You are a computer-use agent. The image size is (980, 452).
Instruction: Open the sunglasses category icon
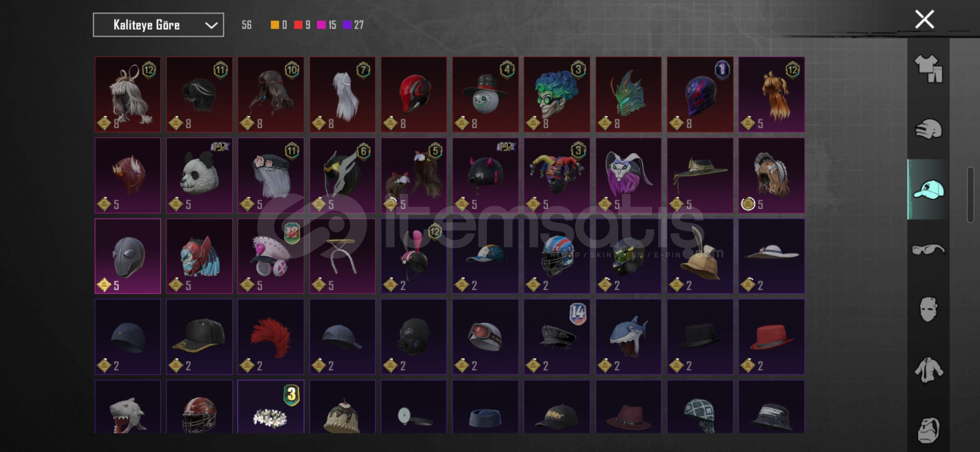point(928,250)
